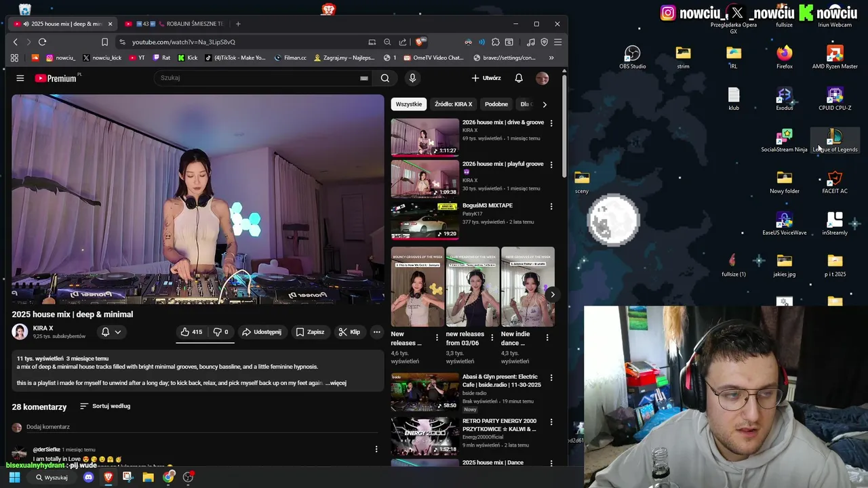The image size is (868, 488).
Task: Click the 'Udostępnij' share button
Action: point(262,332)
